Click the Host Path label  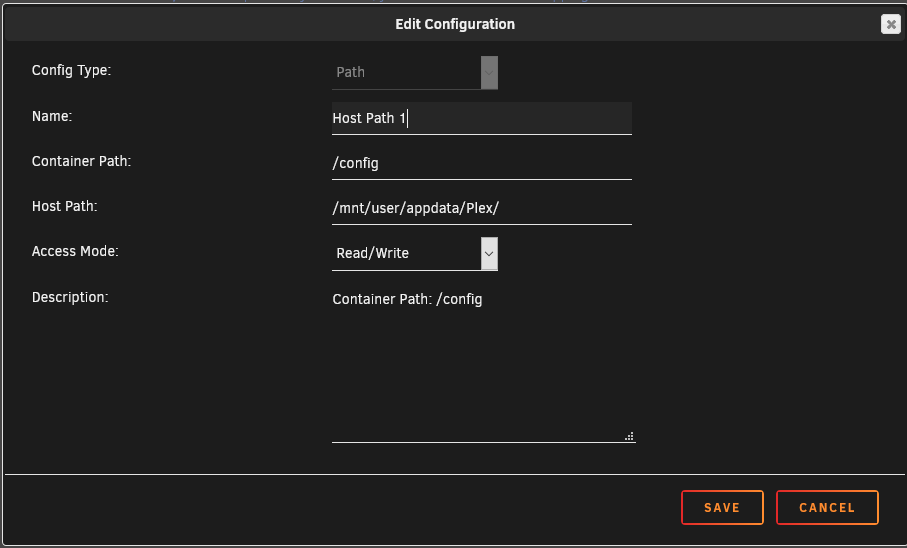click(x=65, y=207)
